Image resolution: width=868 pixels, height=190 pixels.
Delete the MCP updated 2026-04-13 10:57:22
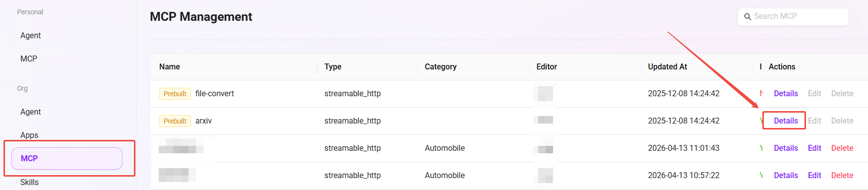click(842, 175)
